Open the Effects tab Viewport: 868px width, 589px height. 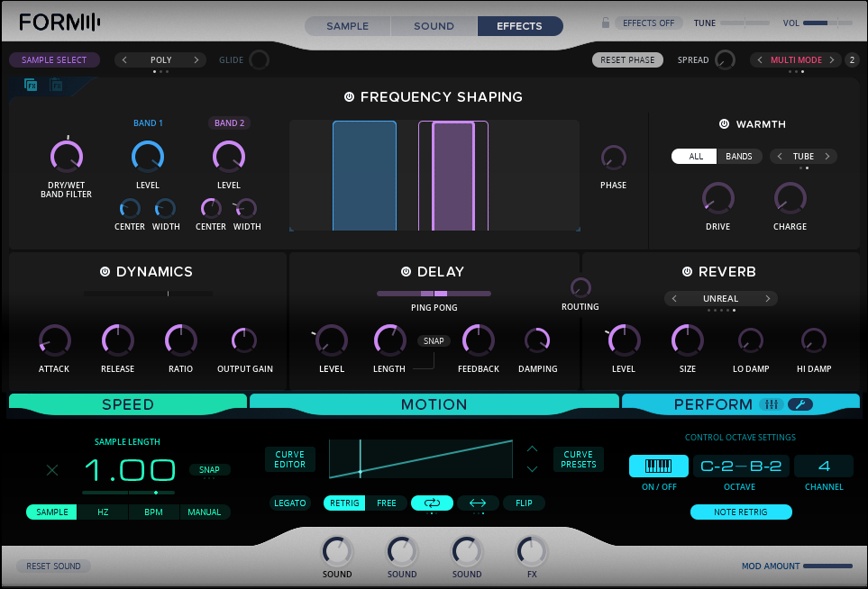click(x=519, y=26)
